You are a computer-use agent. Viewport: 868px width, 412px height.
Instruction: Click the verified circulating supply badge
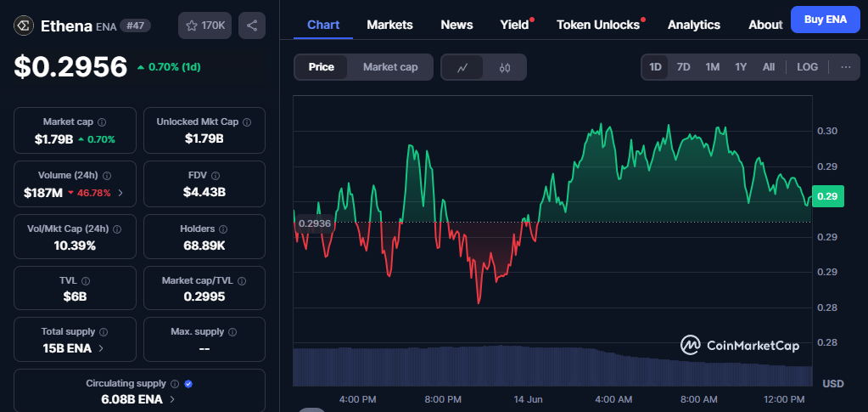click(x=188, y=384)
